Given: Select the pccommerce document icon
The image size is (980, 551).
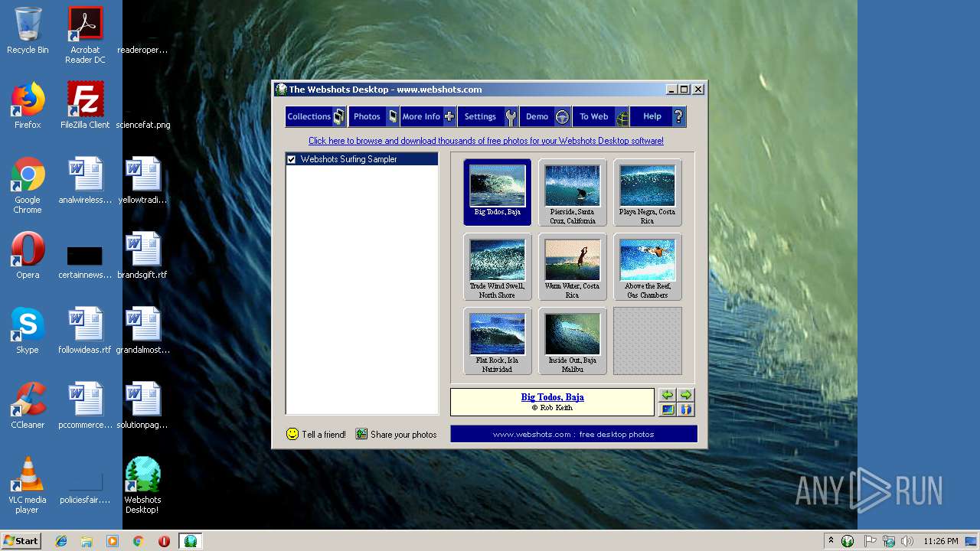Looking at the screenshot, I should [85, 406].
